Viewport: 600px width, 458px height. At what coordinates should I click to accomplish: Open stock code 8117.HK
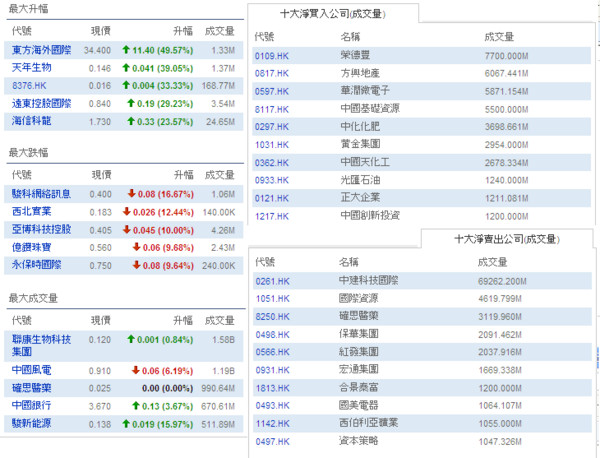coord(272,109)
